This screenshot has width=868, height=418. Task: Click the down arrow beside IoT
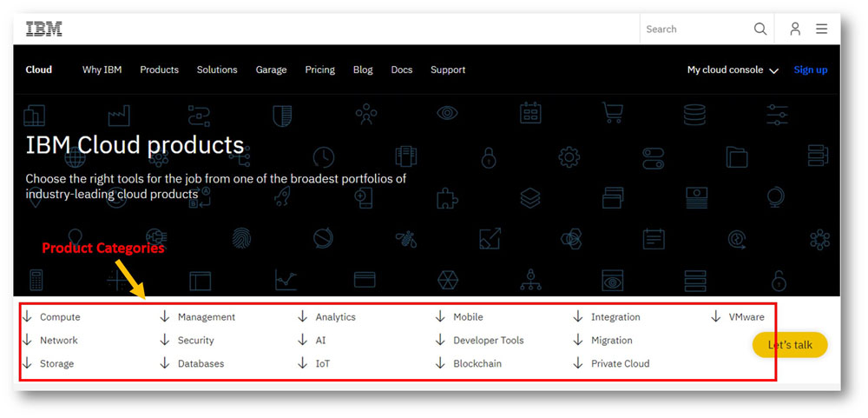pyautogui.click(x=302, y=363)
